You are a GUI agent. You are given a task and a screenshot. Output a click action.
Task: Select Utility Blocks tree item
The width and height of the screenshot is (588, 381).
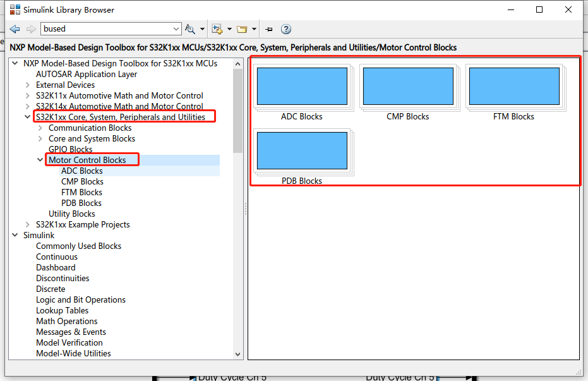[72, 214]
